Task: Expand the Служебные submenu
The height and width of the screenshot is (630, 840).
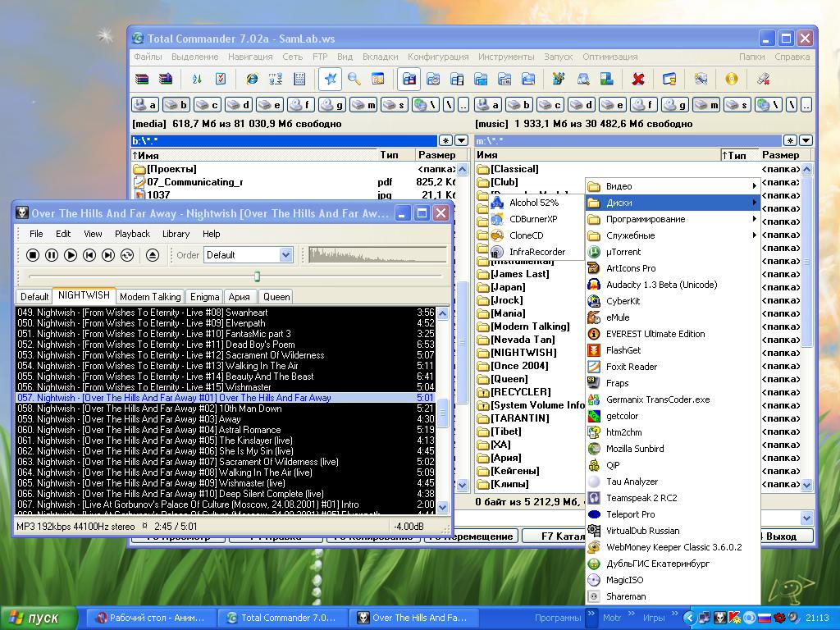Action: point(673,235)
